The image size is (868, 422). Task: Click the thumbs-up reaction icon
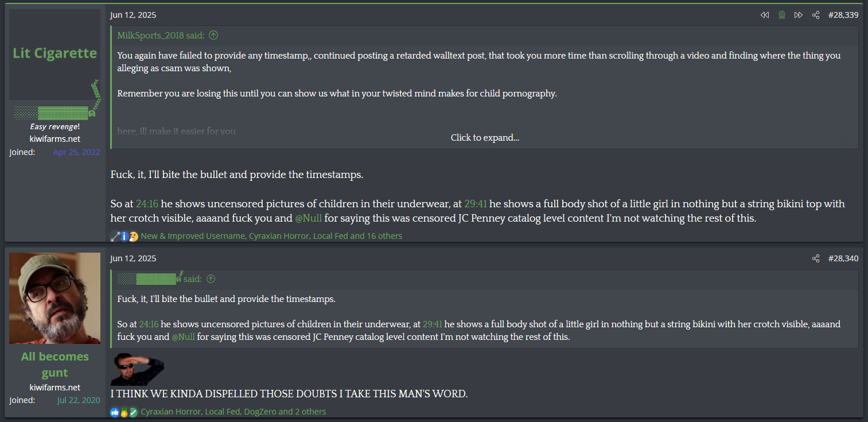point(115,412)
